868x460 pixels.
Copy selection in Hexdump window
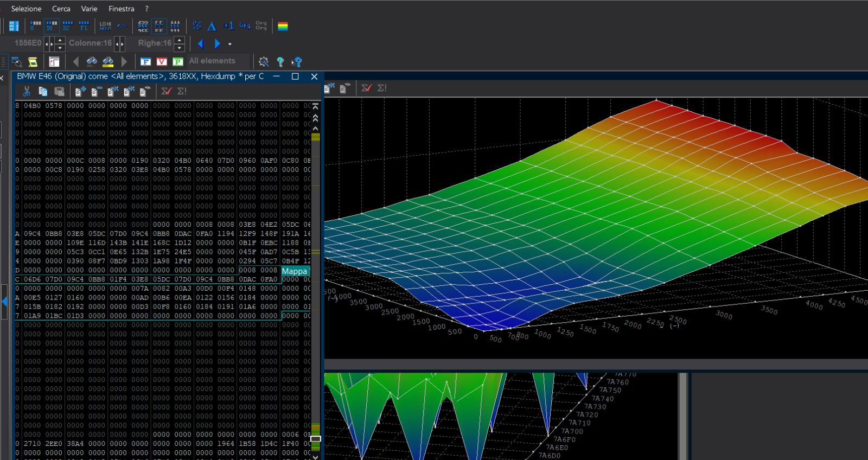click(x=43, y=91)
